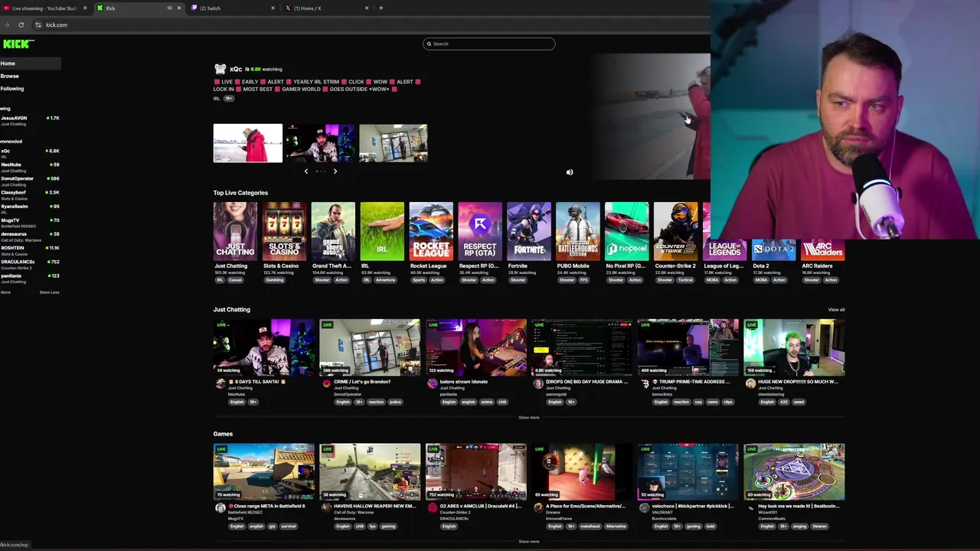Expand Just Chatting section with Show more
The width and height of the screenshot is (980, 551).
pyautogui.click(x=529, y=418)
